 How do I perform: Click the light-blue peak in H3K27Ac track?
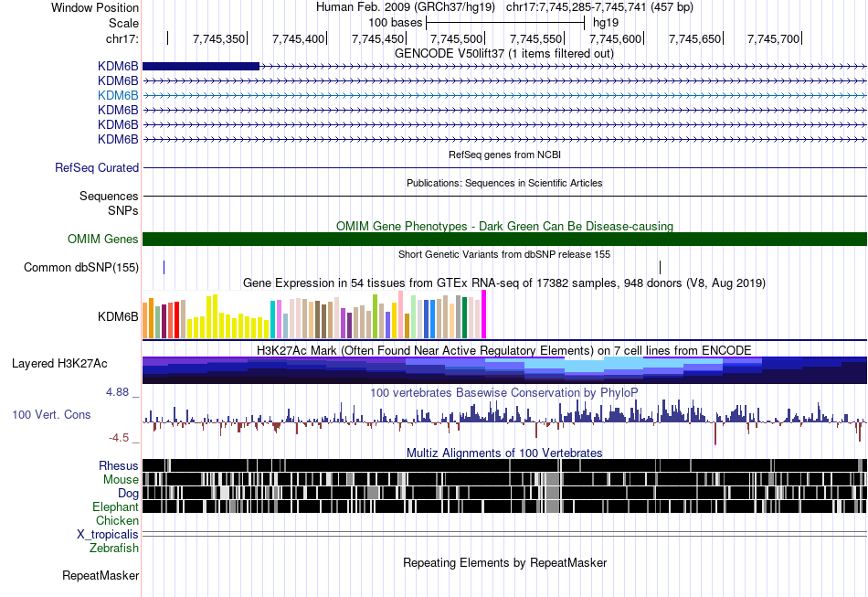coord(584,367)
